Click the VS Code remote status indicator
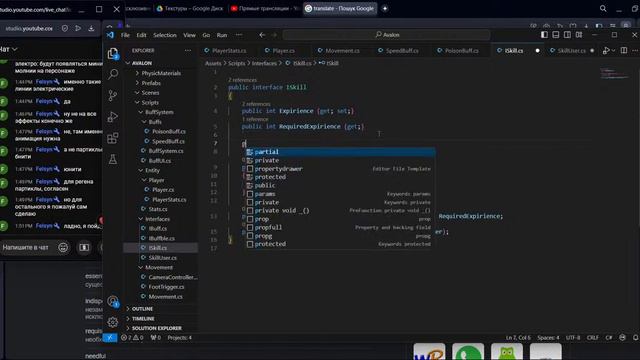The image size is (640, 360). pos(109,338)
